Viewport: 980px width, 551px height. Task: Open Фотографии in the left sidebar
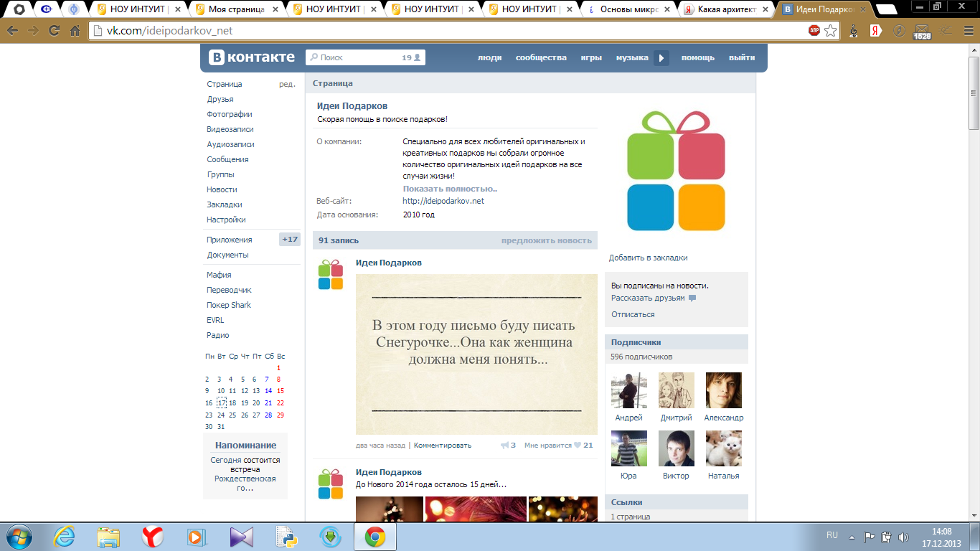coord(230,114)
